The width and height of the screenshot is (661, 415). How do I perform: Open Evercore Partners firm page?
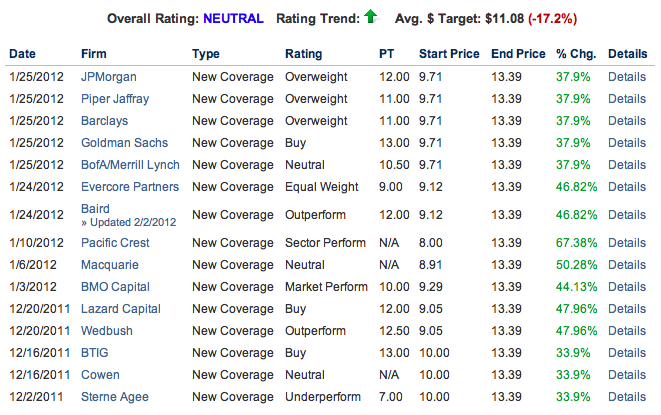pyautogui.click(x=130, y=186)
